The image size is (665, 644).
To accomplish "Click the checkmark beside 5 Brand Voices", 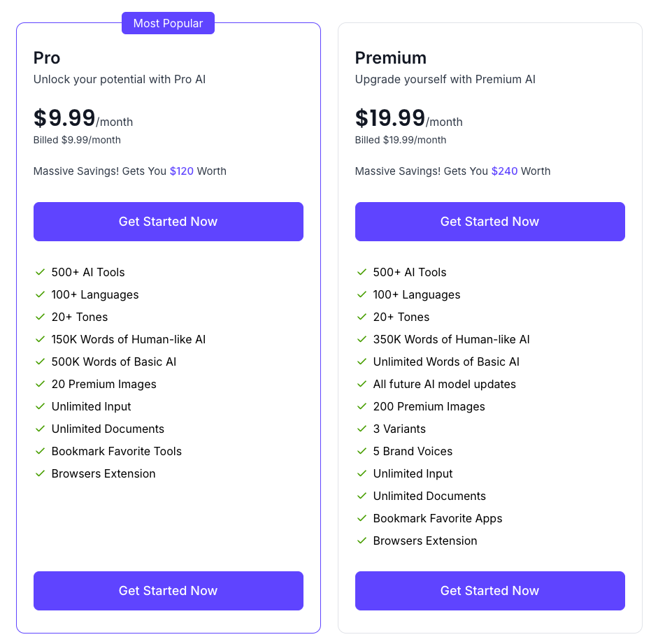I will 362,451.
